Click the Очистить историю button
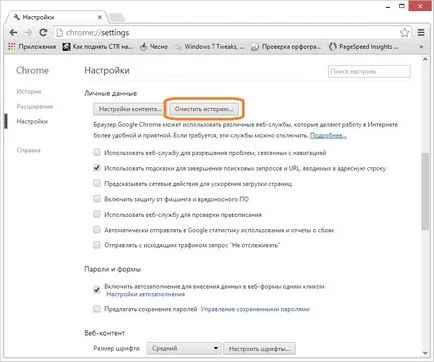The width and height of the screenshot is (434, 362). pyautogui.click(x=204, y=109)
